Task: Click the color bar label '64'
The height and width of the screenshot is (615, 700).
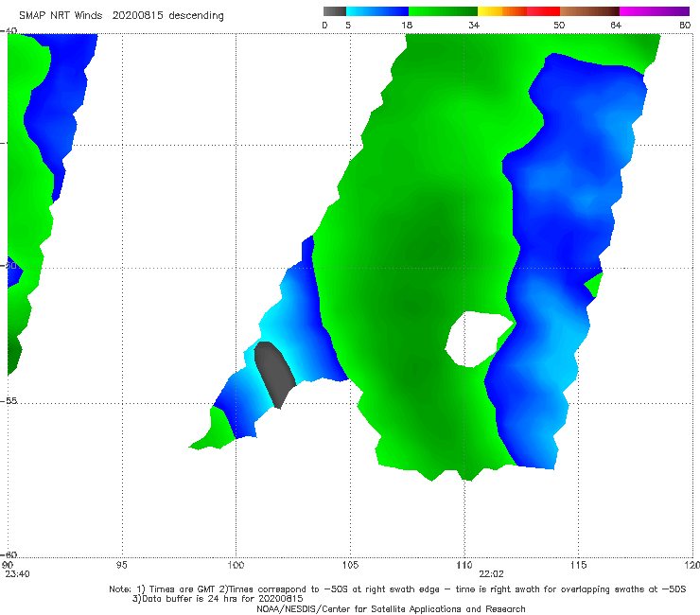Action: 616,26
